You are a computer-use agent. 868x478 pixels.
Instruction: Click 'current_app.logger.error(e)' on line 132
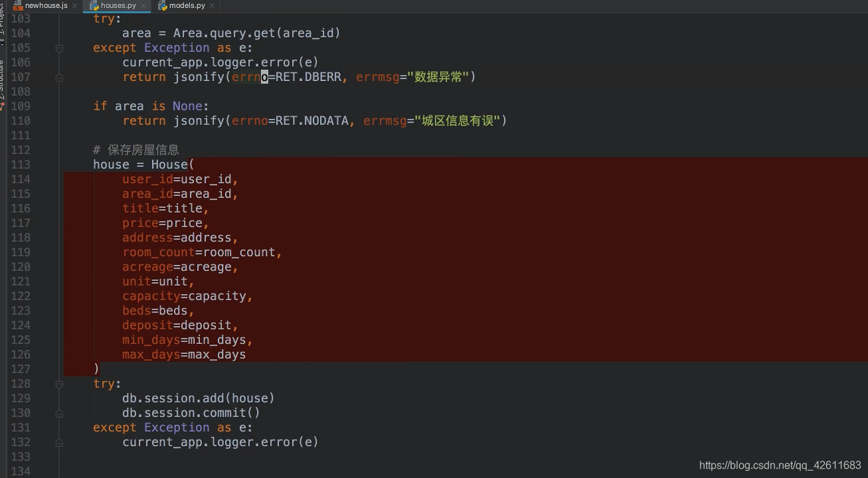point(220,442)
